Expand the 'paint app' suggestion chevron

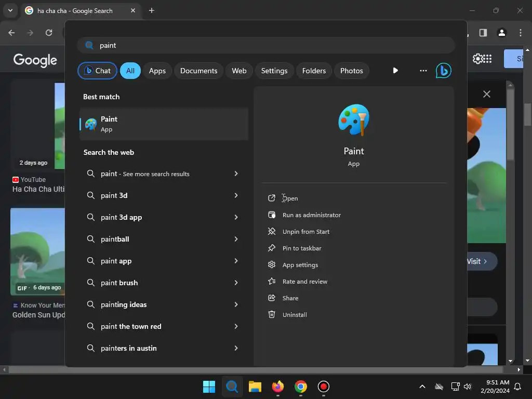236,261
